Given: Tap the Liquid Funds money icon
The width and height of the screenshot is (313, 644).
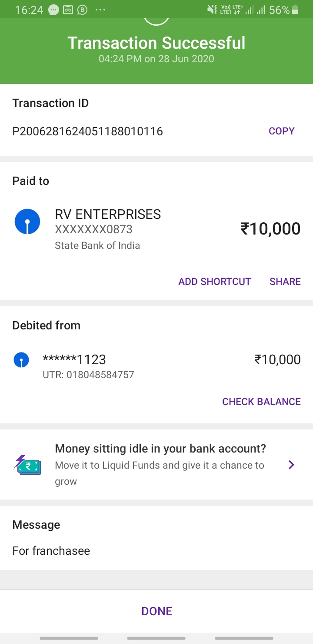Looking at the screenshot, I should (x=27, y=465).
